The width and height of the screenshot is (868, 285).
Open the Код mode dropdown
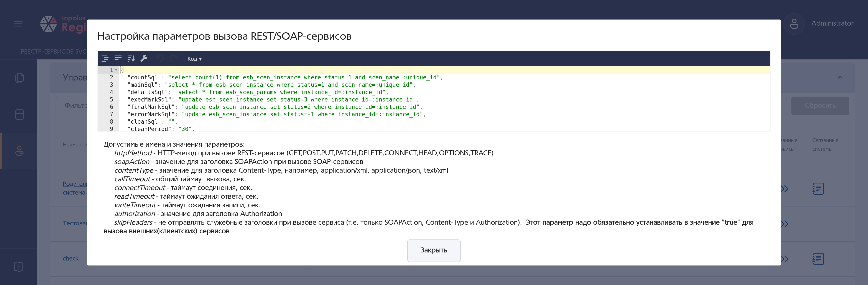pos(194,59)
